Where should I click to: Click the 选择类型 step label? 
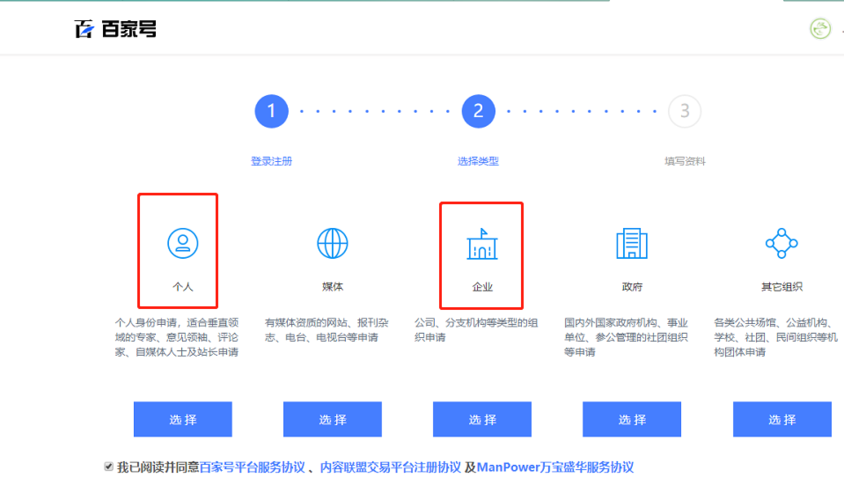pyautogui.click(x=478, y=161)
